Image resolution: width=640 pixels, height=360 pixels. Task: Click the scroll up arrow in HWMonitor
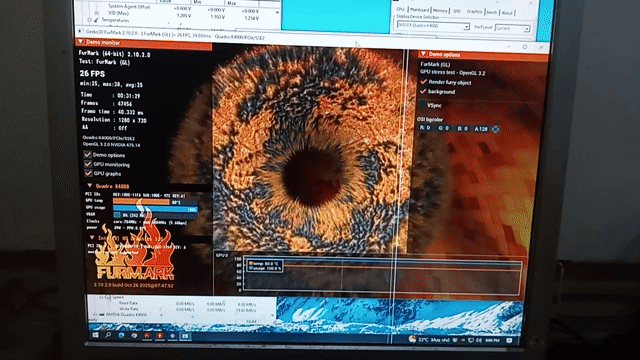(278, 12)
